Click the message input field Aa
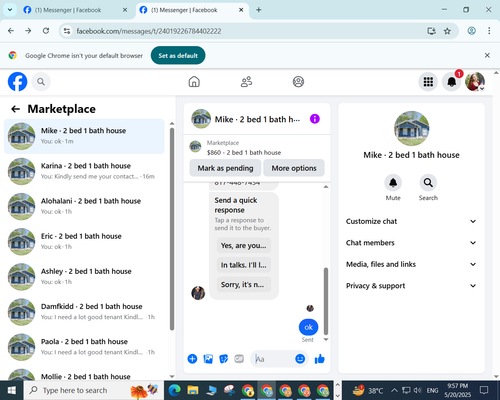 click(x=273, y=359)
